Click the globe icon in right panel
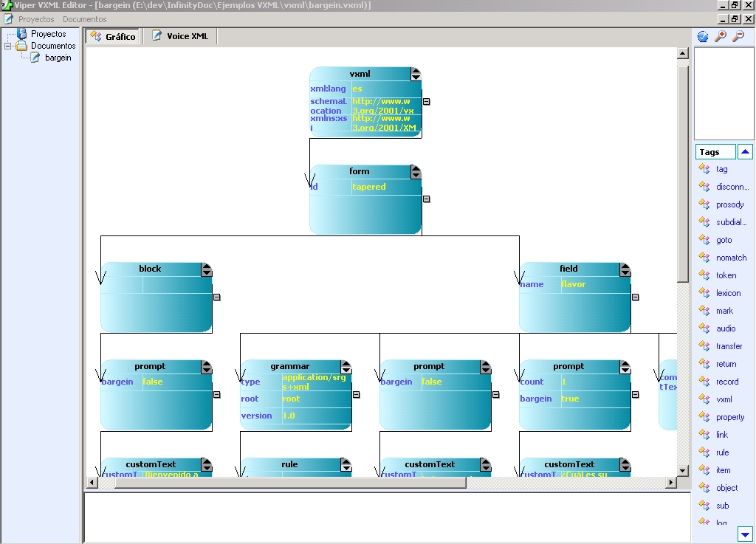Screen dimensions: 756x544 coord(703,36)
